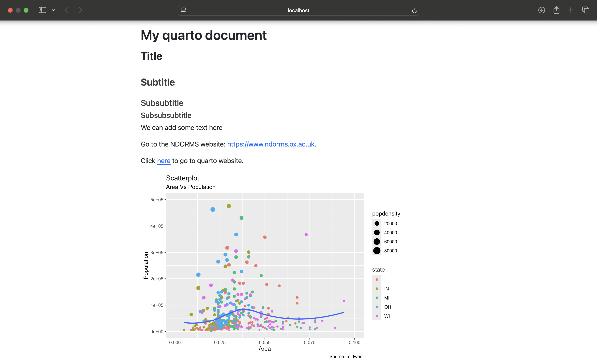Image resolution: width=597 pixels, height=364 pixels.
Task: Open the page settings icon in address bar
Action: pyautogui.click(x=183, y=10)
